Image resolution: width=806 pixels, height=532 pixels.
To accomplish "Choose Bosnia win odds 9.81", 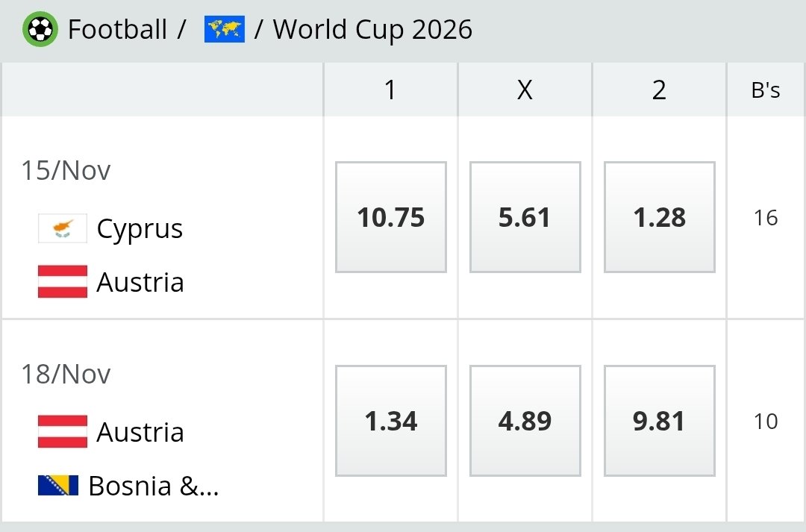I will (659, 421).
